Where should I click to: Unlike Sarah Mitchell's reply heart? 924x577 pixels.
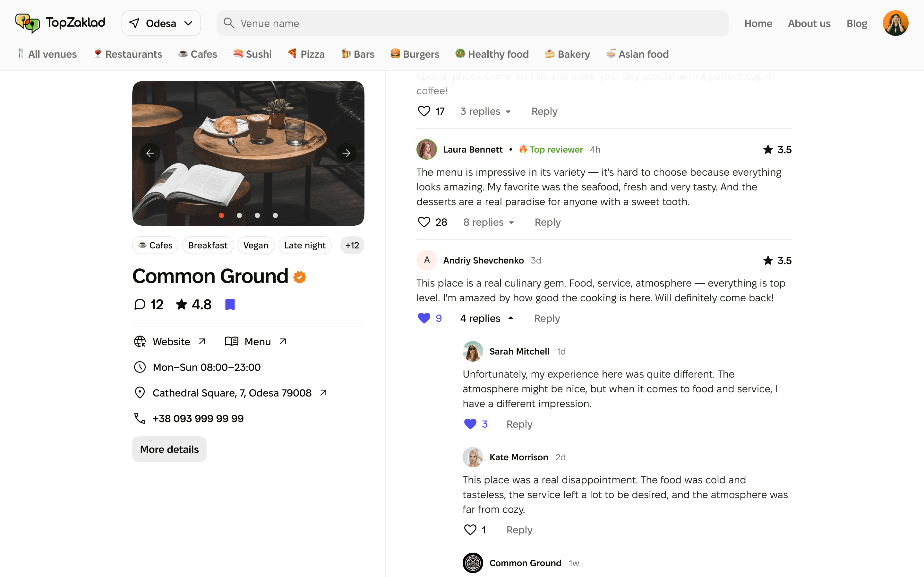[x=470, y=424]
